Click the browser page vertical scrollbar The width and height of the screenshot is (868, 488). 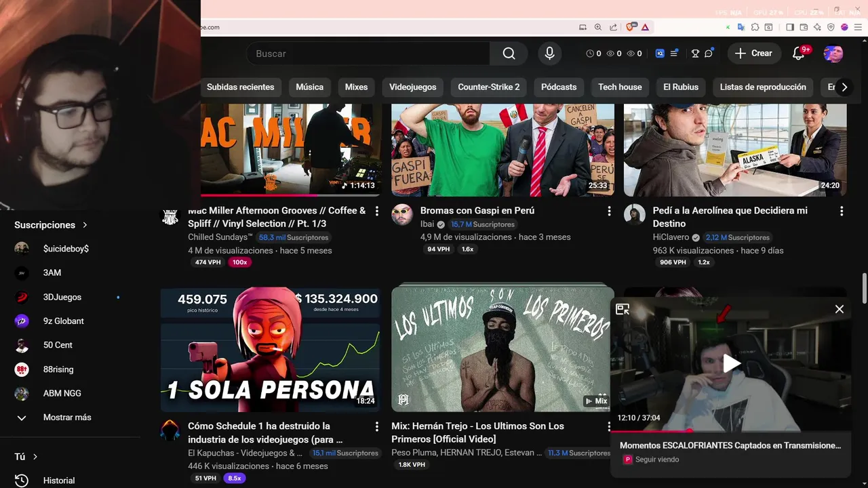point(863,289)
